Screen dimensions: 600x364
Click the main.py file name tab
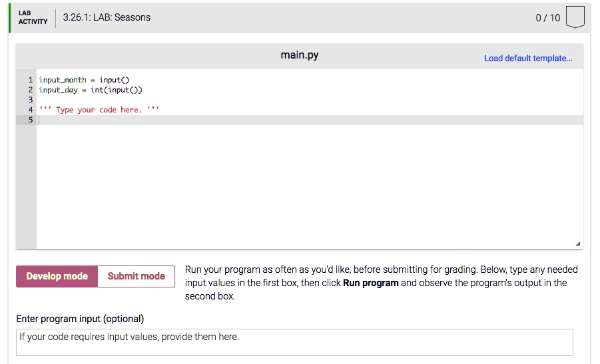tap(300, 55)
